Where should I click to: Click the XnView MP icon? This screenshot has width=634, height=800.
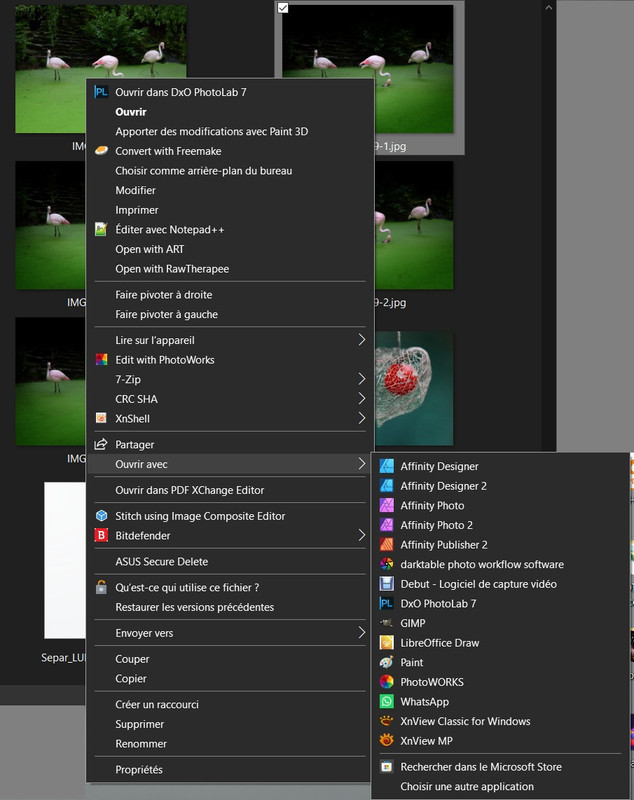tap(387, 740)
